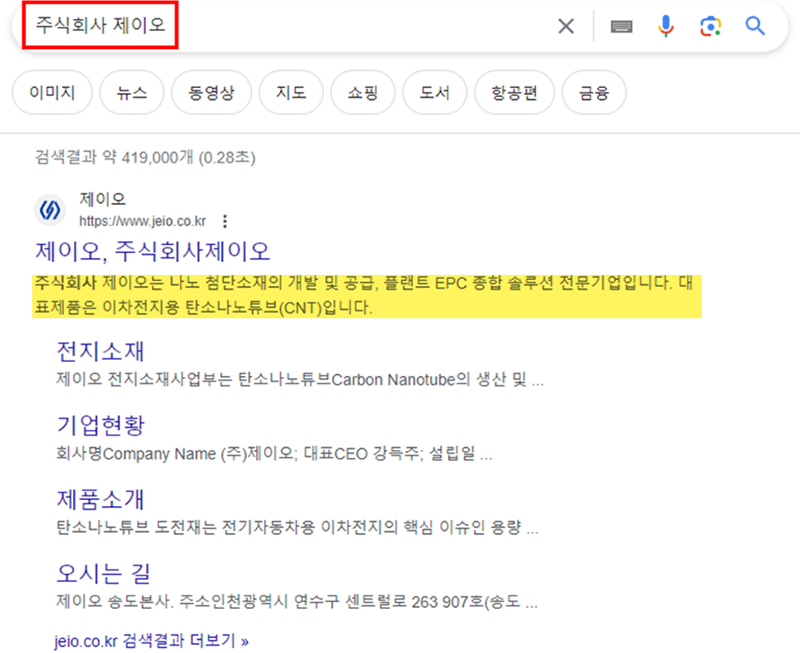Click the highlighted 주식회사 제이오는 나노 첨단소재 snippet
Viewport: 800px width, 653px height.
pos(365,295)
